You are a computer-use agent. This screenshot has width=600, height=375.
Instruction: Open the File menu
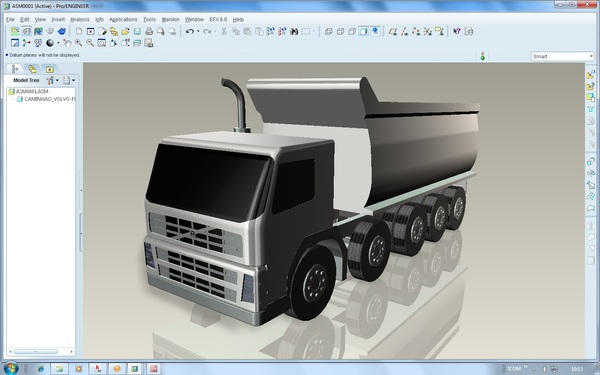tap(10, 20)
